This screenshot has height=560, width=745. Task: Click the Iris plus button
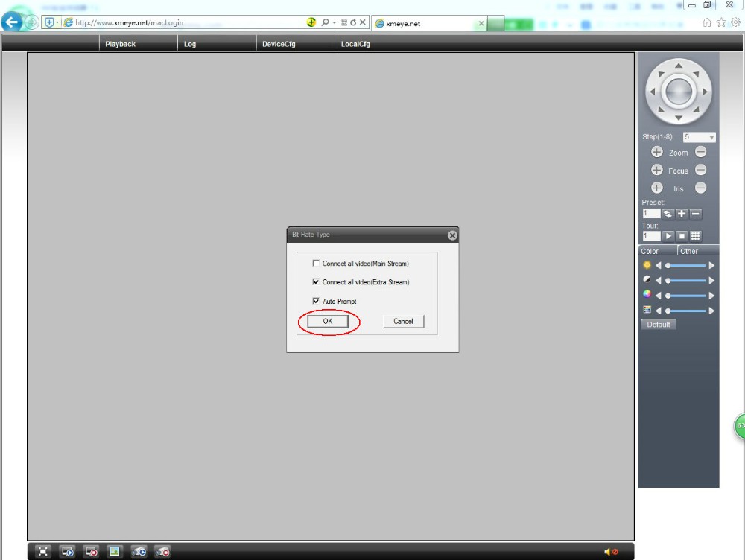(x=656, y=188)
